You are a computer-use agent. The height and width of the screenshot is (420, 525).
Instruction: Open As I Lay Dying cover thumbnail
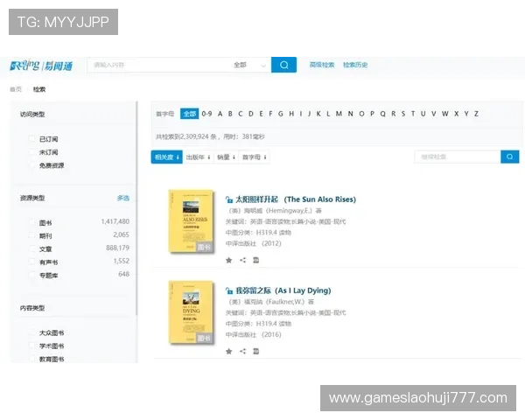(x=191, y=312)
